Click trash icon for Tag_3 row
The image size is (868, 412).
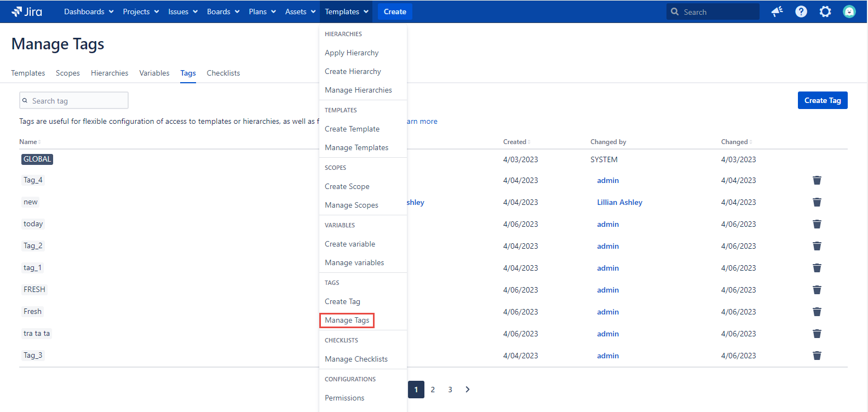[817, 356]
